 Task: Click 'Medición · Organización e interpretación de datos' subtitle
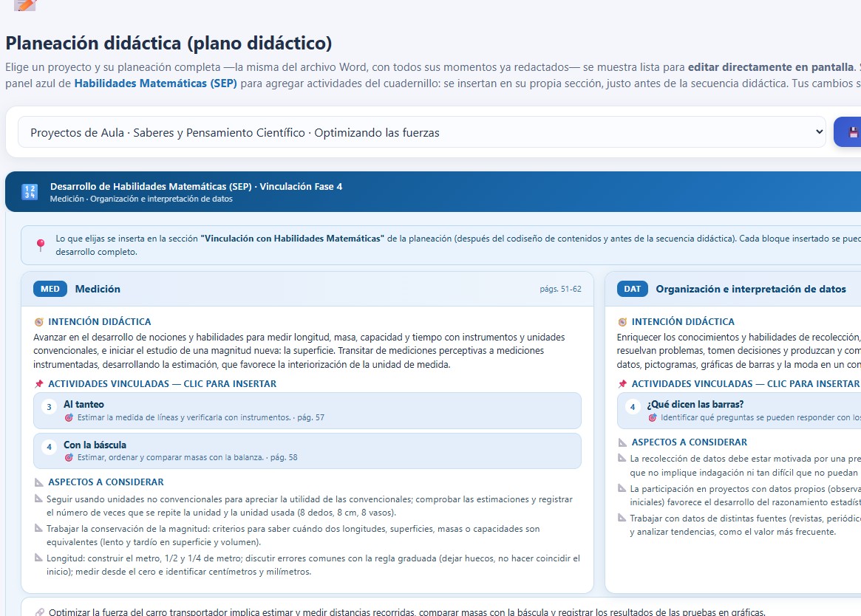(141, 199)
